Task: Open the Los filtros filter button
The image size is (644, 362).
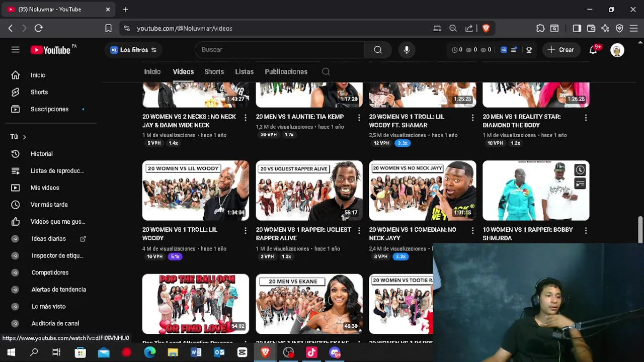Action: [133, 50]
